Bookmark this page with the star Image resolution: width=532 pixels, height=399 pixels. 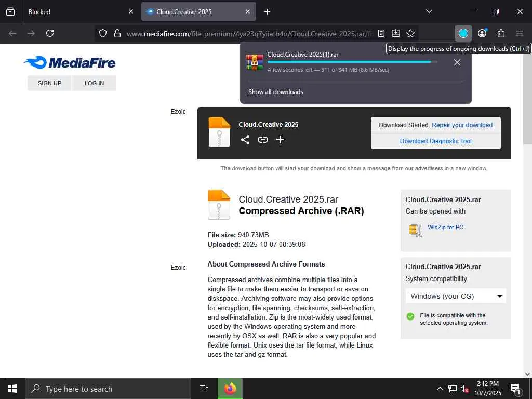[x=410, y=33]
